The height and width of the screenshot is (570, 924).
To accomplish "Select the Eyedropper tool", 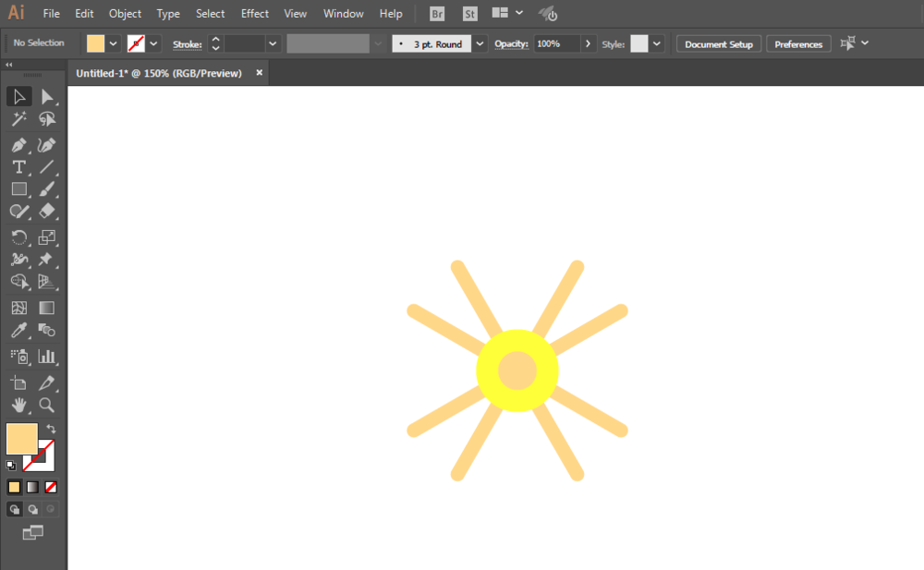I will 18,330.
